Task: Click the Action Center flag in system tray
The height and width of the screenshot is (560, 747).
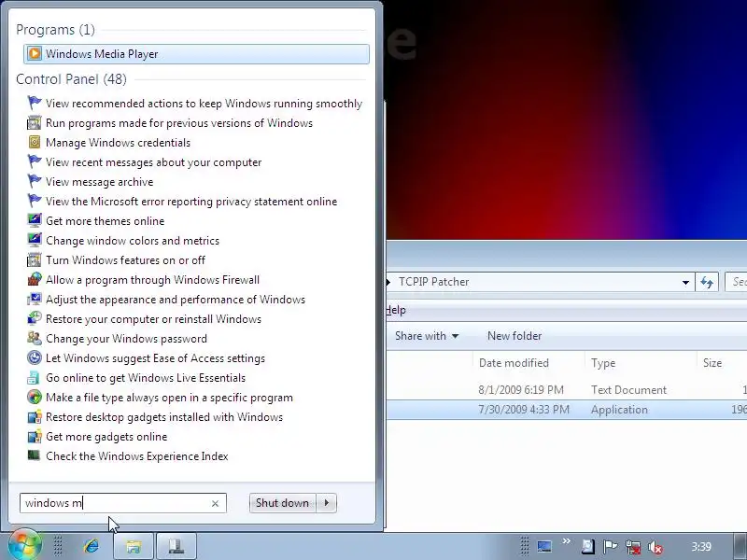Action: click(610, 547)
